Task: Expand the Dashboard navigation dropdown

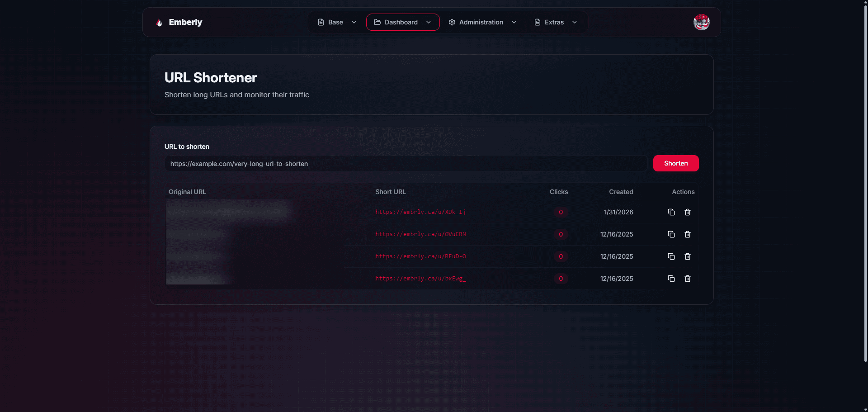Action: (402, 22)
